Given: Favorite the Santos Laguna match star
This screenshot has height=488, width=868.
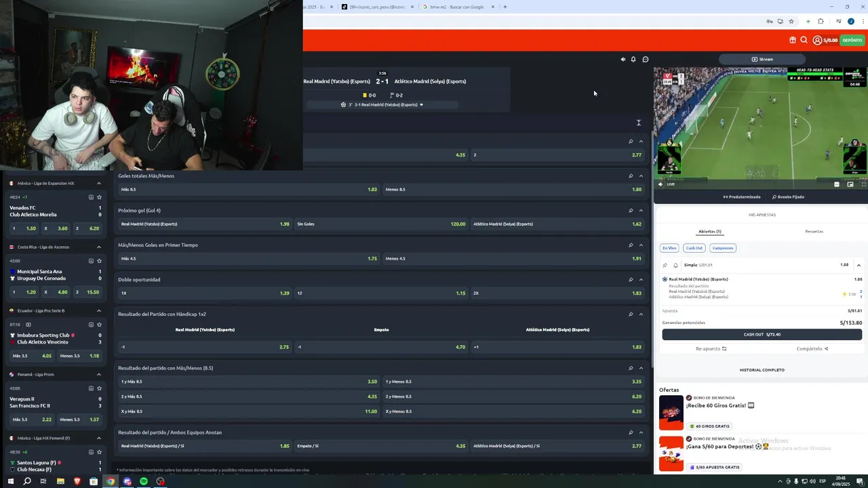Looking at the screenshot, I should tap(99, 452).
